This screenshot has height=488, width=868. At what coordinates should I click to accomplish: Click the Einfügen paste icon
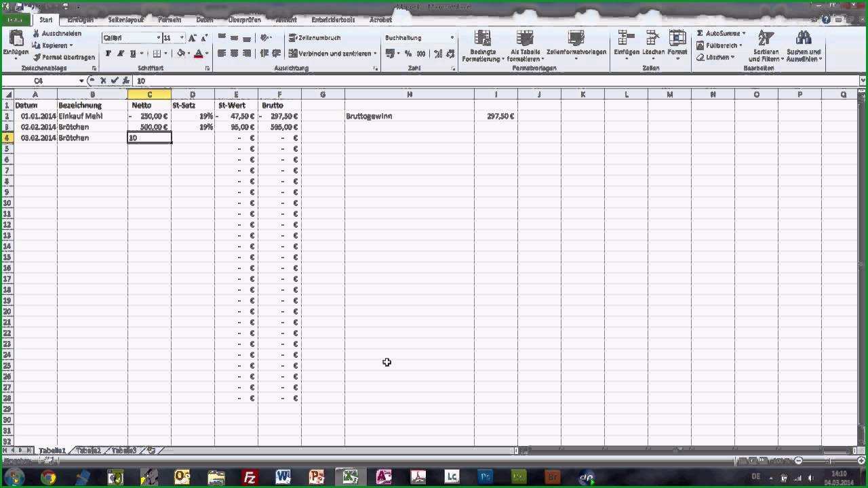tap(15, 39)
